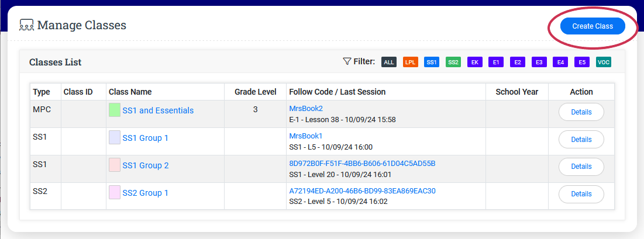
Task: Filter classes by E5 badge
Action: [x=582, y=62]
